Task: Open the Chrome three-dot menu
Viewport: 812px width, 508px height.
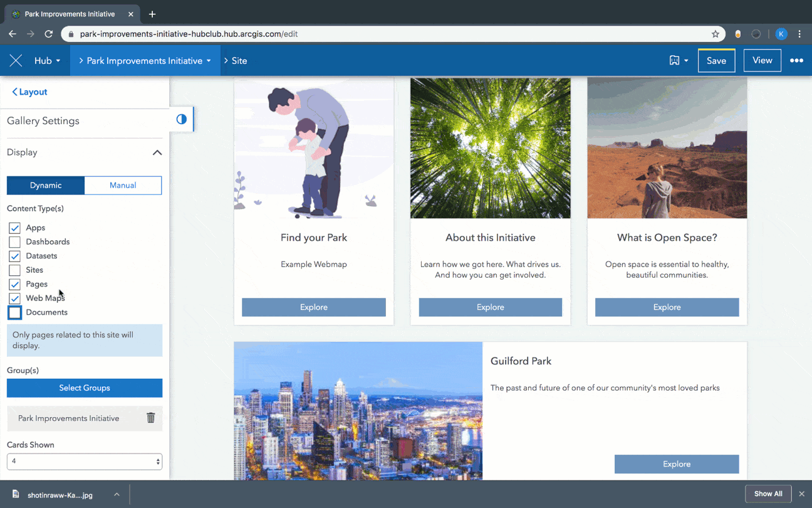Action: (799, 34)
